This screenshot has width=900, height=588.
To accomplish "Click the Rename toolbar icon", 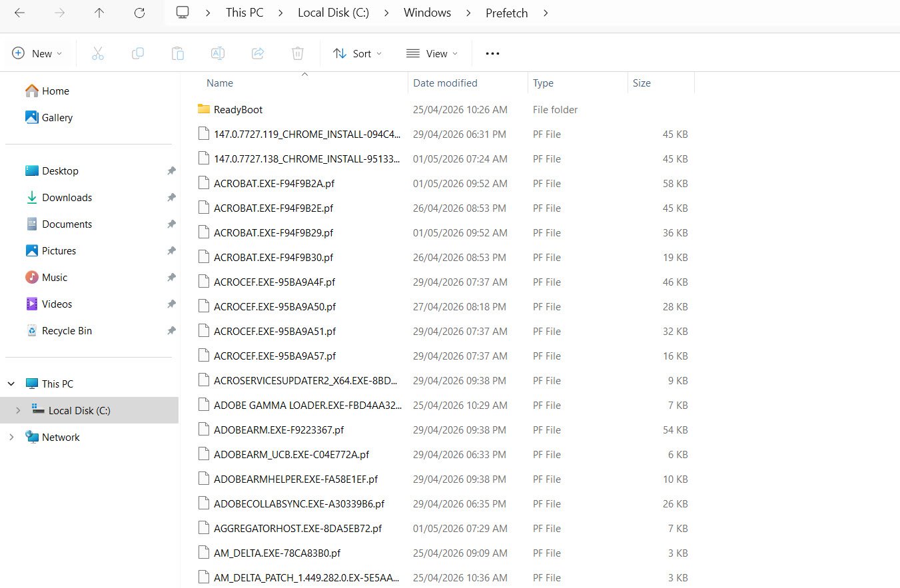I will (x=218, y=53).
